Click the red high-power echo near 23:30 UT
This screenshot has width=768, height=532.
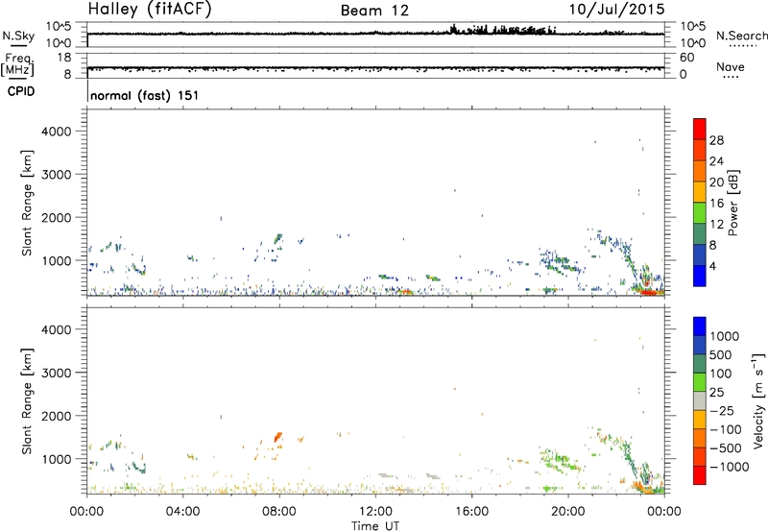coord(650,293)
